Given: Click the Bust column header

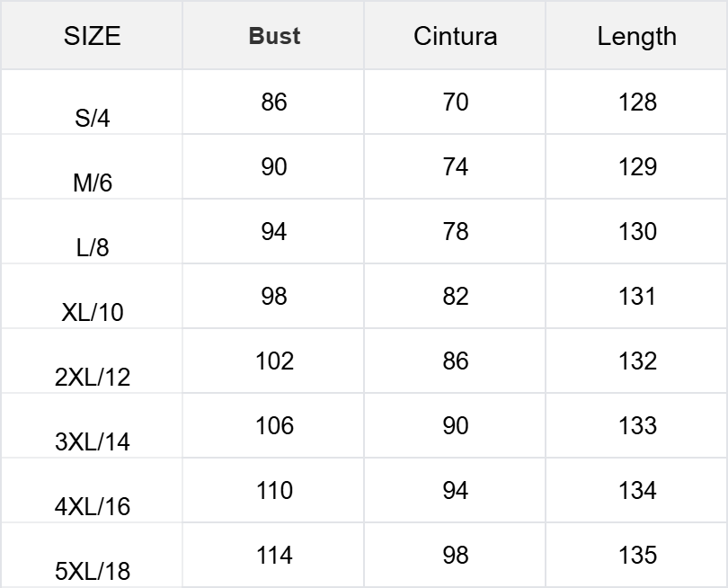Looking at the screenshot, I should point(274,36).
